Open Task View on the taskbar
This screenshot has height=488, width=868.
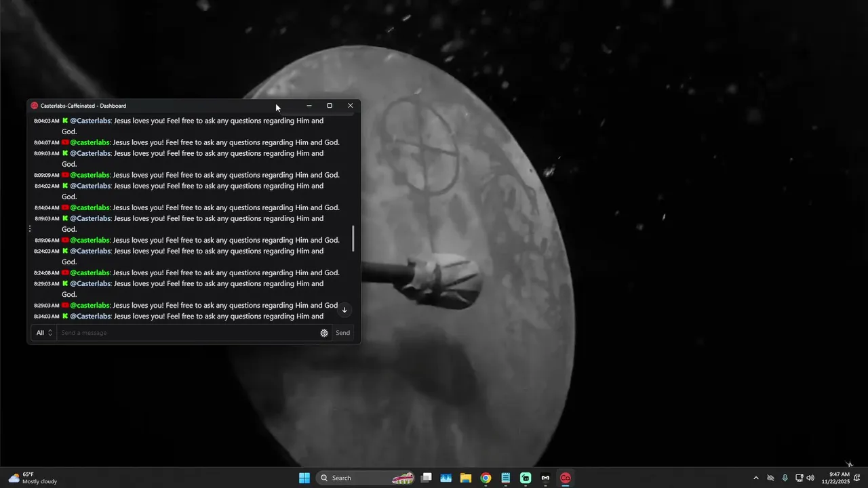point(427,478)
